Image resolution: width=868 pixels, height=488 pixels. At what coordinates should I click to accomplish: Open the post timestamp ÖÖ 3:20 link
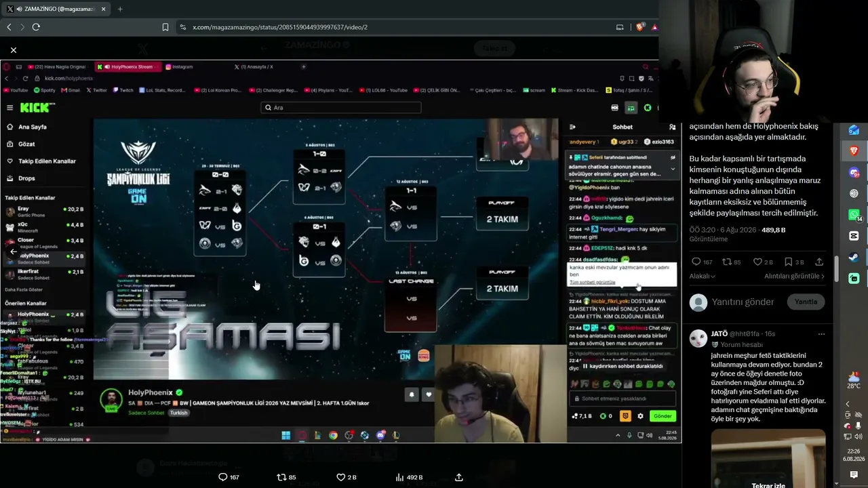(723, 230)
